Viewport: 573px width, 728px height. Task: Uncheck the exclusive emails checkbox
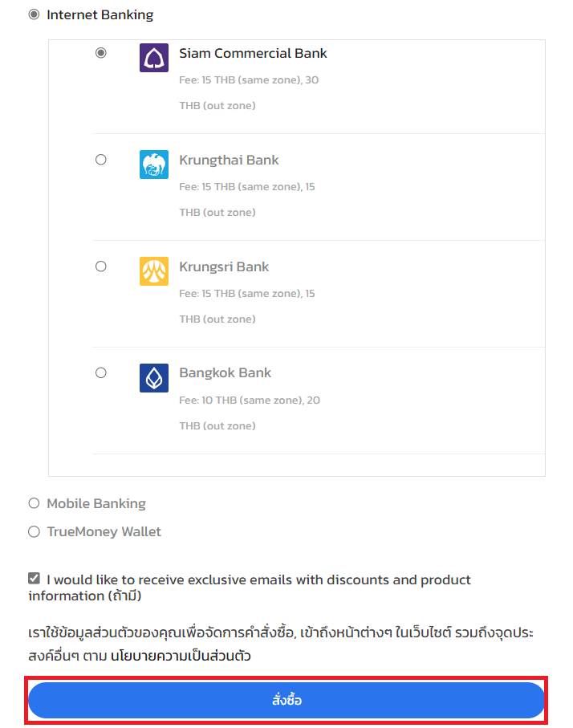coord(34,579)
